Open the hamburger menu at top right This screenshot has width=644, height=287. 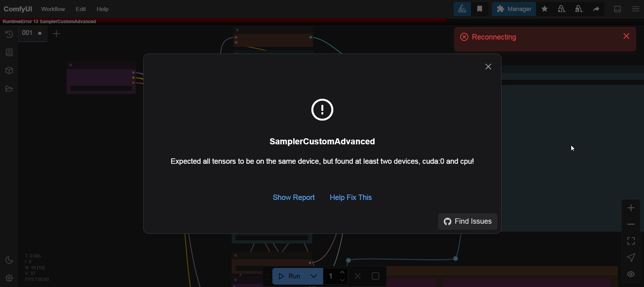click(x=636, y=9)
